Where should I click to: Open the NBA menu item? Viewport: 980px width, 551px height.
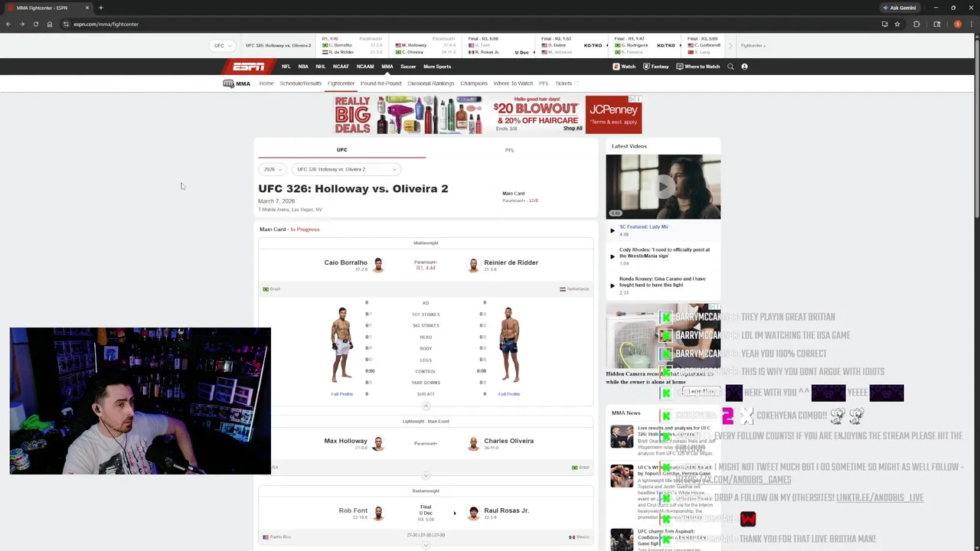click(x=303, y=67)
